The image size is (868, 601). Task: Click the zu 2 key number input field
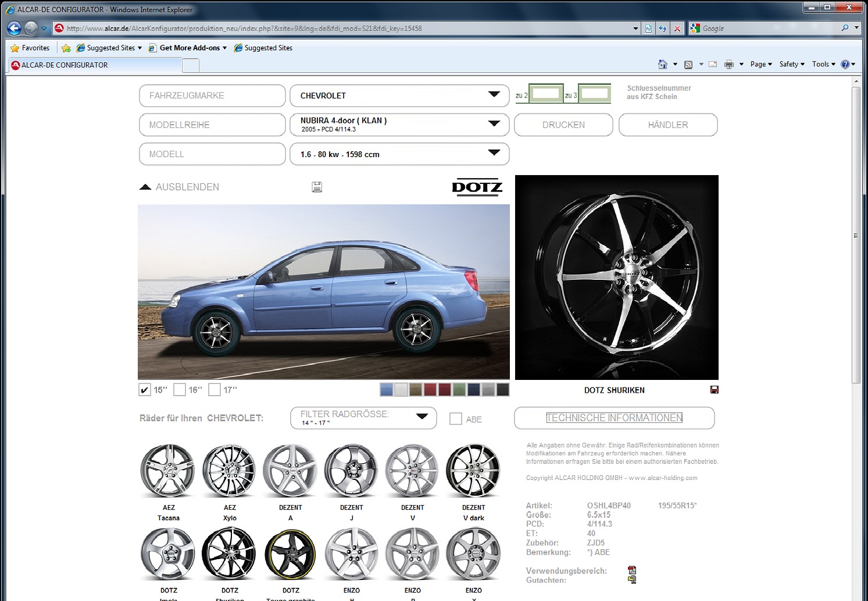coord(546,93)
